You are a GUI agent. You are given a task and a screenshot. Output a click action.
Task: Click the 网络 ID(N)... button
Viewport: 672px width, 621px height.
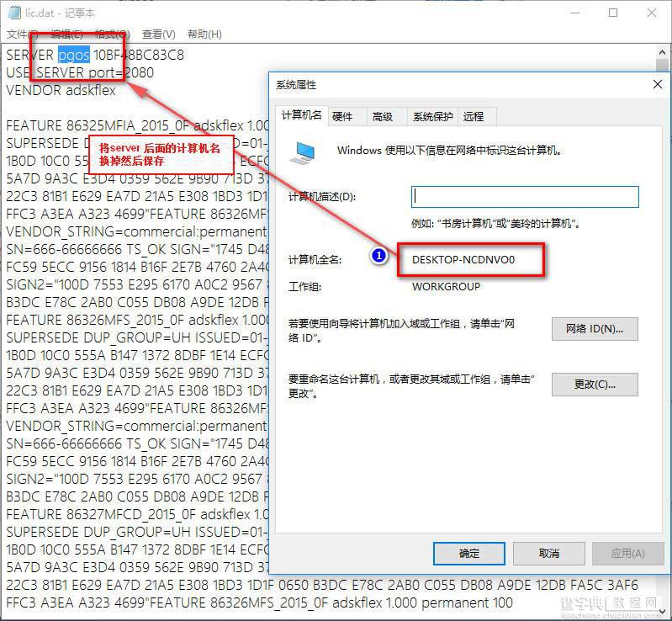point(595,329)
